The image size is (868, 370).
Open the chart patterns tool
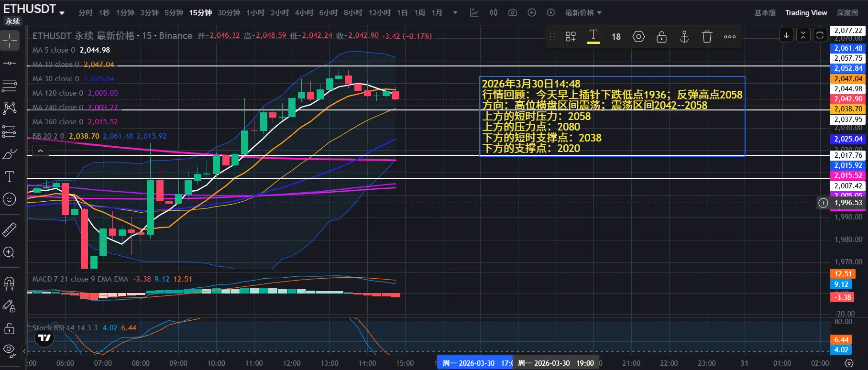pos(10,108)
